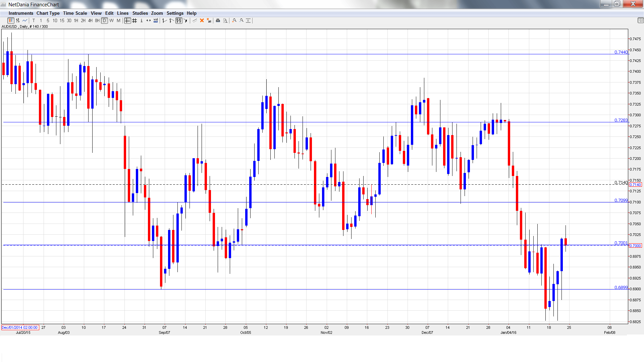Toggle the Daily timeframe button
This screenshot has width=644, height=362.
[x=104, y=20]
